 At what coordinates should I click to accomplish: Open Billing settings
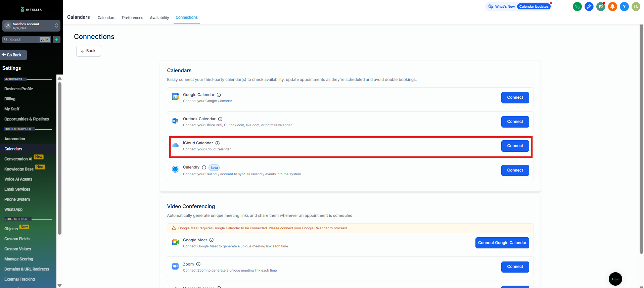coord(10,99)
